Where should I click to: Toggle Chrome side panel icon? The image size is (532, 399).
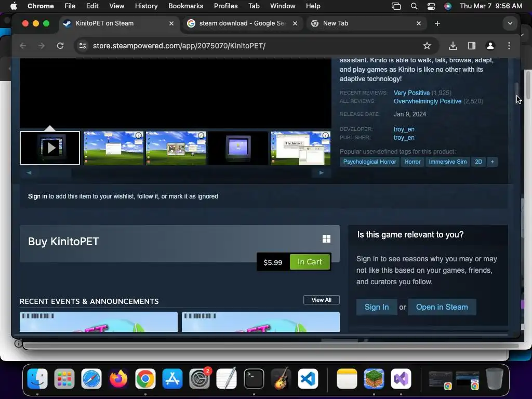click(x=472, y=46)
